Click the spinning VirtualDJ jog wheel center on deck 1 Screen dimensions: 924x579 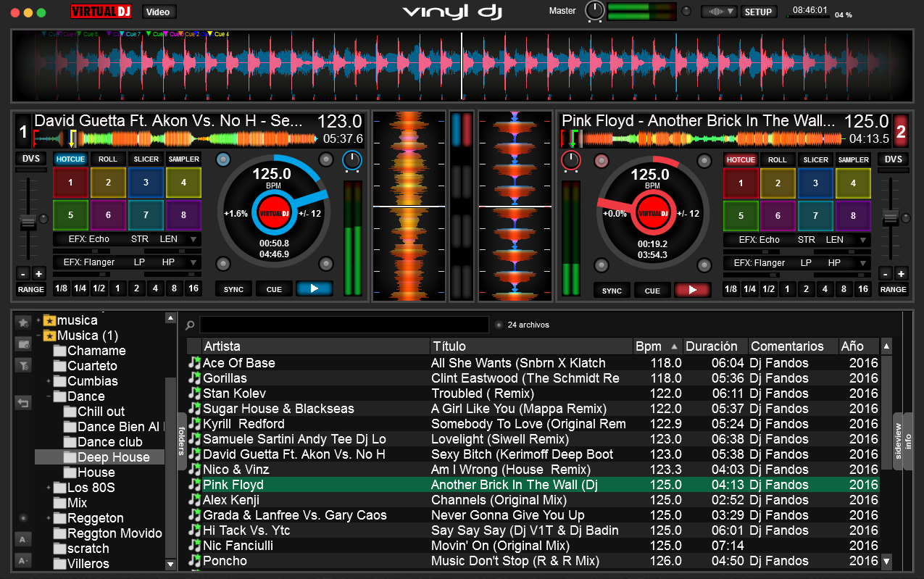coord(274,213)
